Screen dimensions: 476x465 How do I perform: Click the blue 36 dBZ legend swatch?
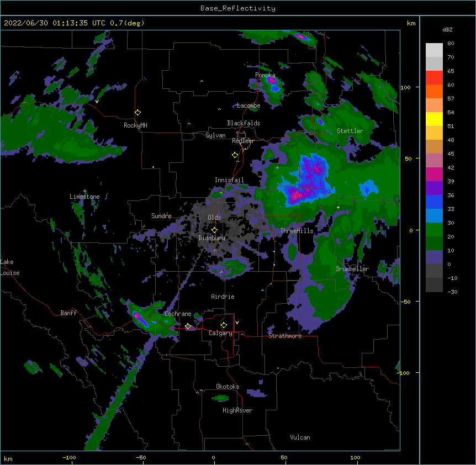click(434, 202)
